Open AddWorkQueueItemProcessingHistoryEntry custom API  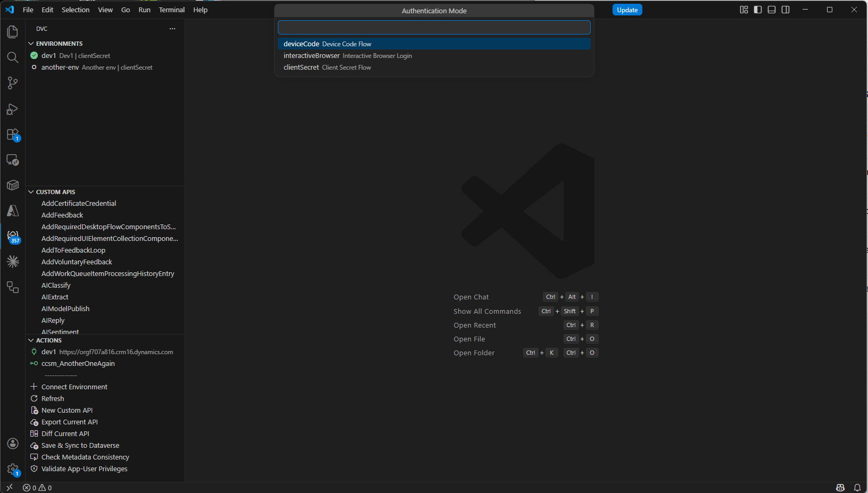tap(105, 274)
